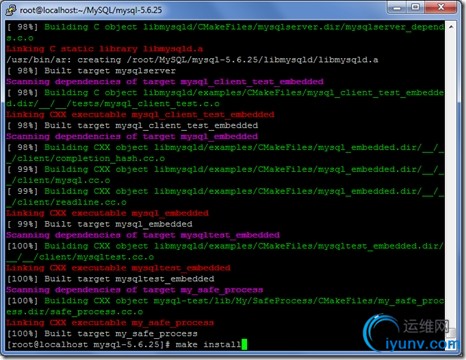
Task: Click the scrollbar up arrow
Action: (451, 26)
